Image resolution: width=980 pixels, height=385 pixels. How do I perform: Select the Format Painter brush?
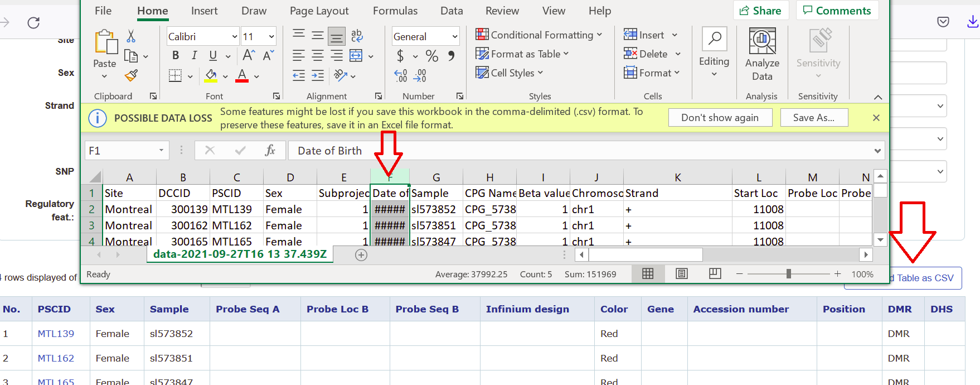click(x=131, y=75)
